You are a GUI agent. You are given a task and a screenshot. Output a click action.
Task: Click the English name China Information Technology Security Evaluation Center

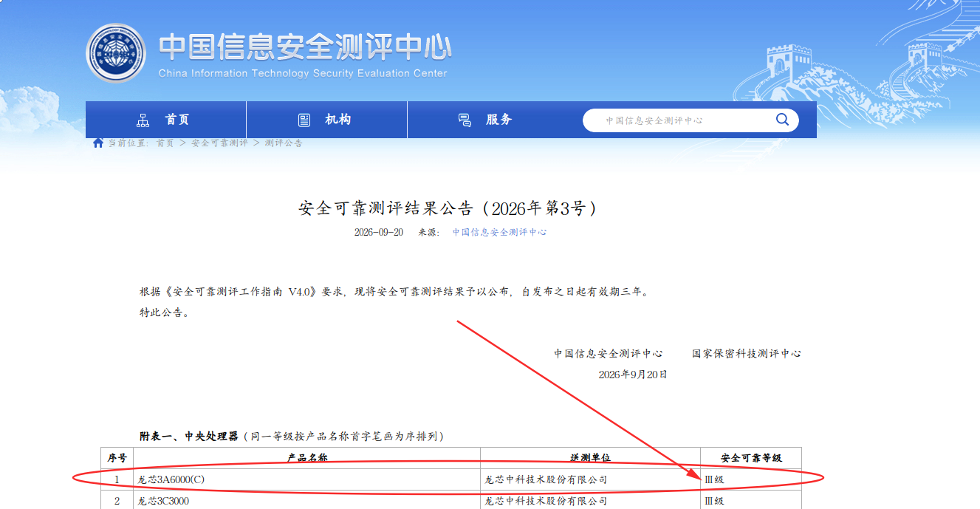coord(303,73)
